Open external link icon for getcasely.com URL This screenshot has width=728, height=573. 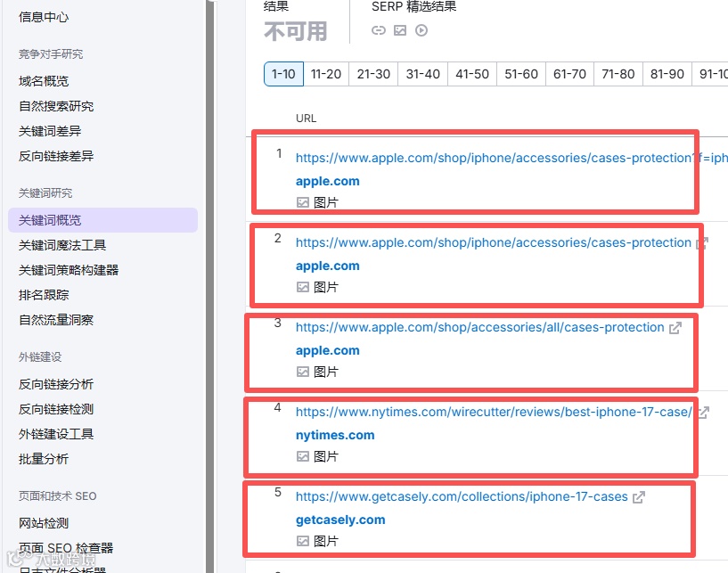(639, 497)
